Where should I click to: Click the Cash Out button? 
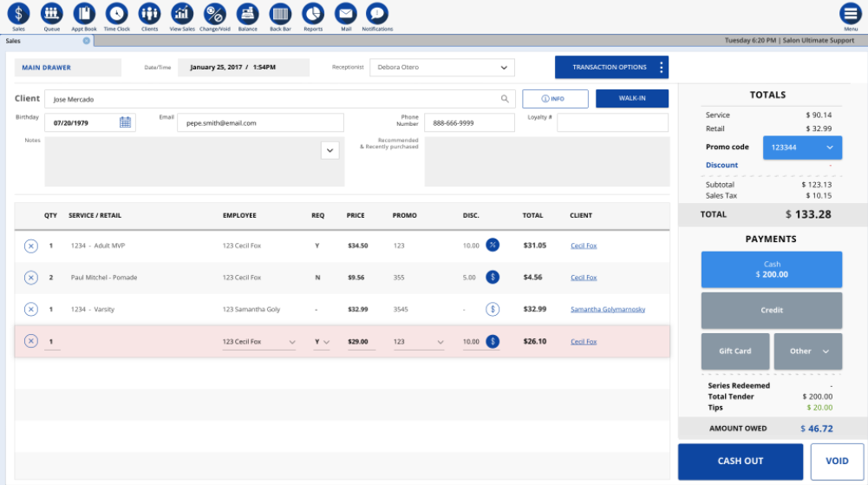[x=741, y=462]
